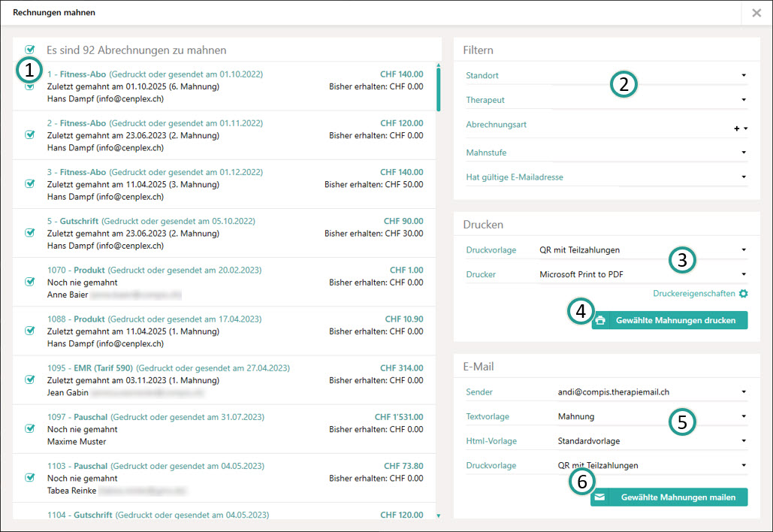Click the invoice list scroll-up arrow

click(438, 65)
